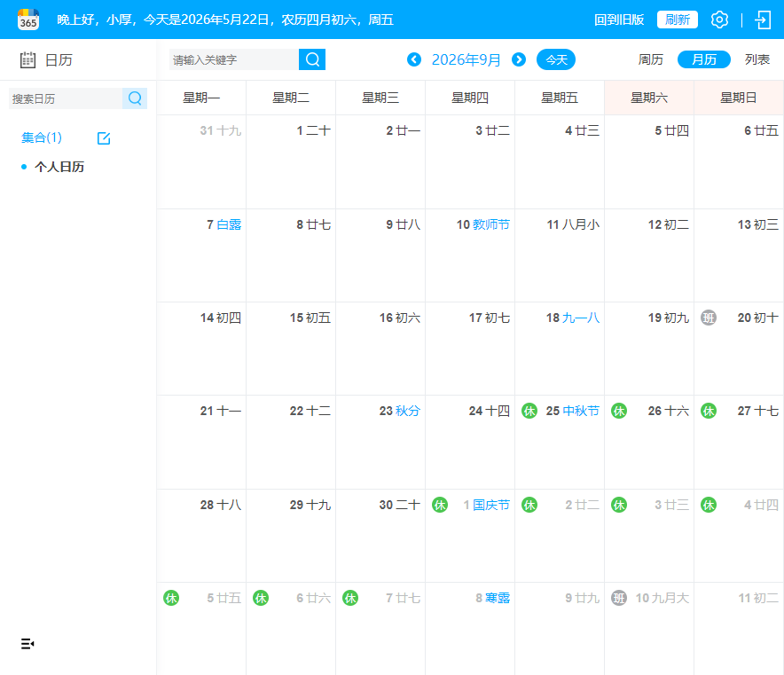The width and height of the screenshot is (784, 675).
Task: Go to previous month arrow
Action: click(414, 59)
